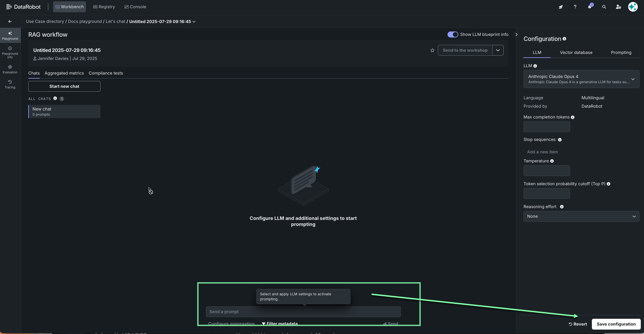The image size is (644, 334).
Task: Open the Aggregated metrics tab
Action: click(x=64, y=73)
